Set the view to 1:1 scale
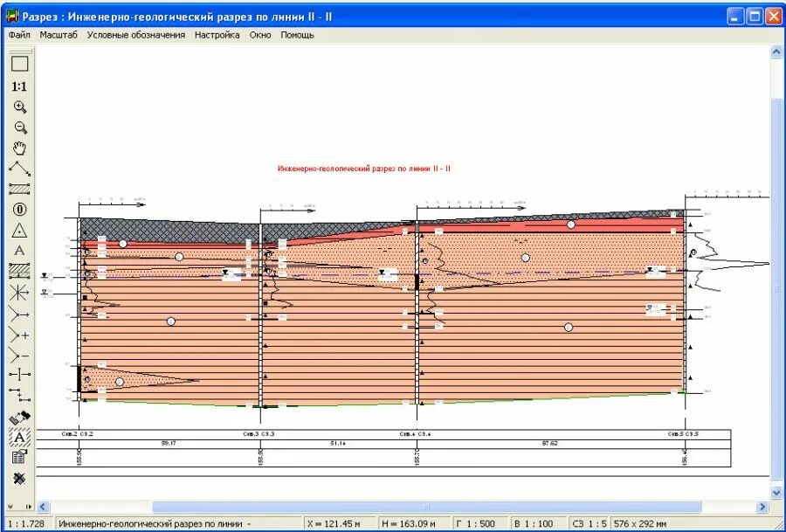Image resolution: width=786 pixels, height=532 pixels. (19, 86)
